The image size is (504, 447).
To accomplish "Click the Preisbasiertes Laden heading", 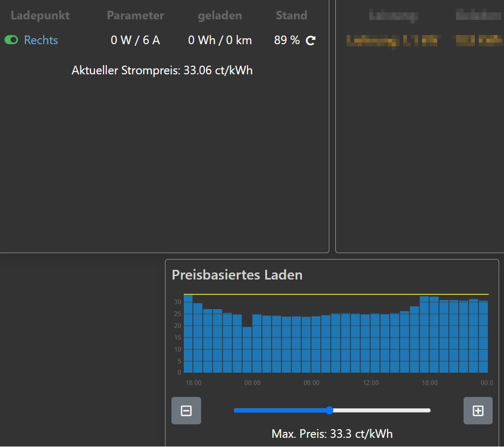I will [x=237, y=275].
